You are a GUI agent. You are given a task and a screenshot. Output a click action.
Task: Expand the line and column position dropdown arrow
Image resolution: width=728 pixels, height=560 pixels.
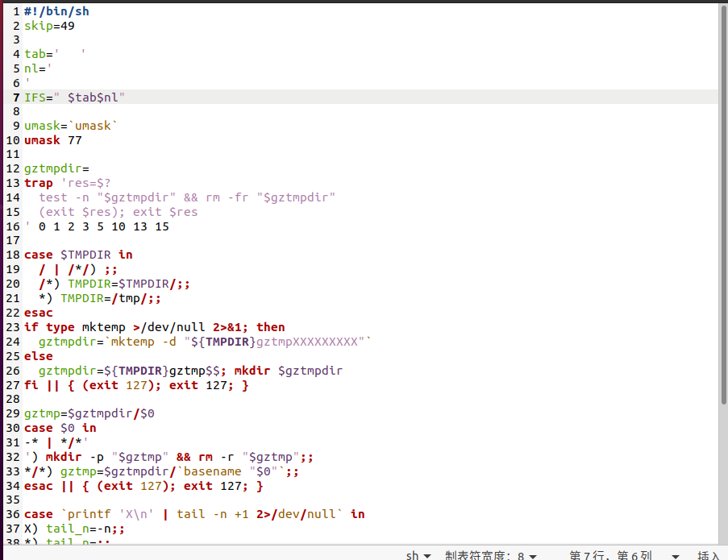tap(676, 554)
